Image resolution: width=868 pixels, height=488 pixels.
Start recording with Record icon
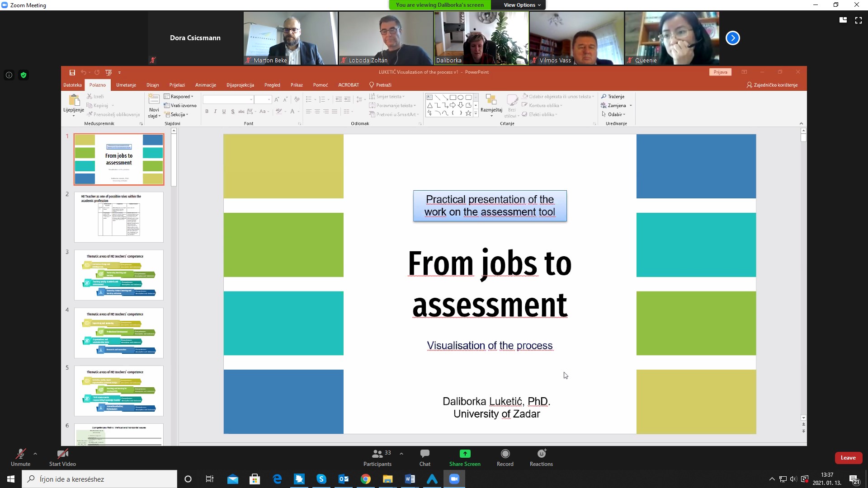point(505,454)
